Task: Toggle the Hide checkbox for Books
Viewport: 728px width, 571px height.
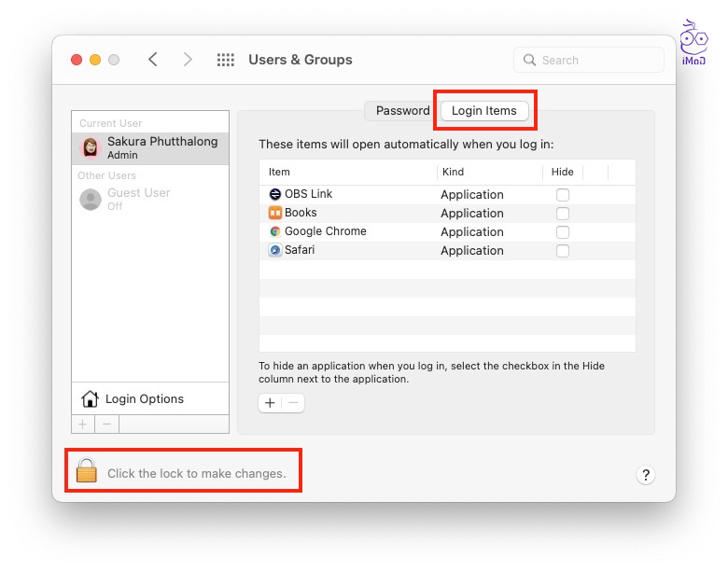Action: pos(563,214)
